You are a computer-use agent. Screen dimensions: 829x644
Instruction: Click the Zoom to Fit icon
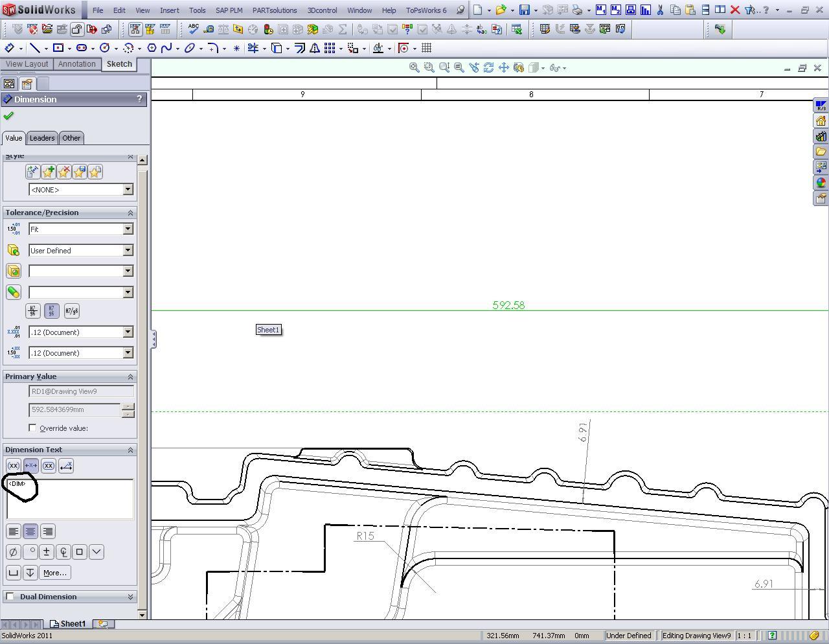(x=414, y=67)
